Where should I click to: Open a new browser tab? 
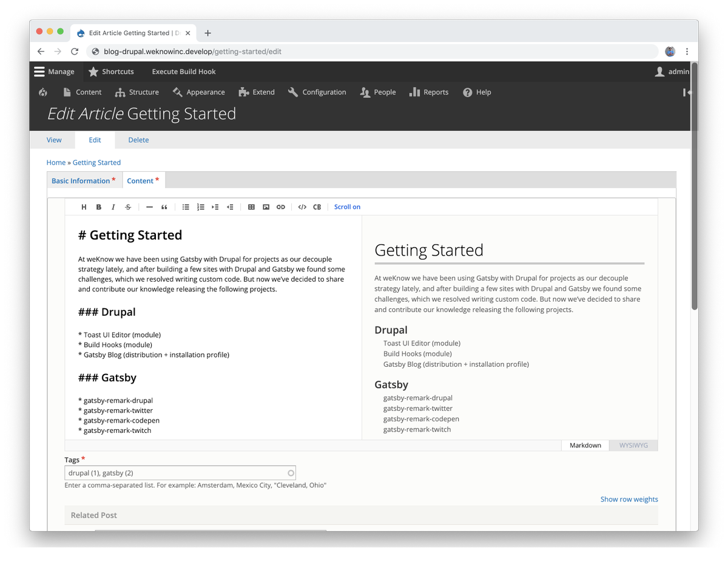pos(207,33)
